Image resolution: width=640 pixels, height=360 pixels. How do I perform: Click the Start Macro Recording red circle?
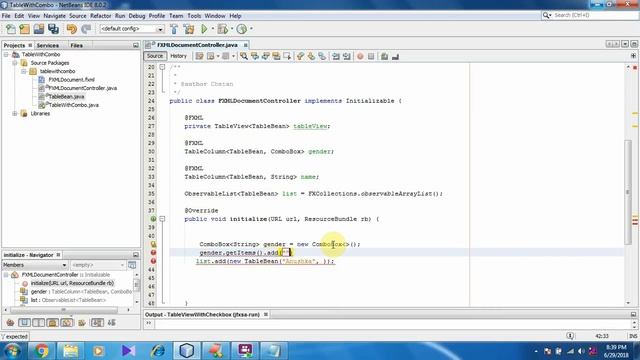coord(360,56)
